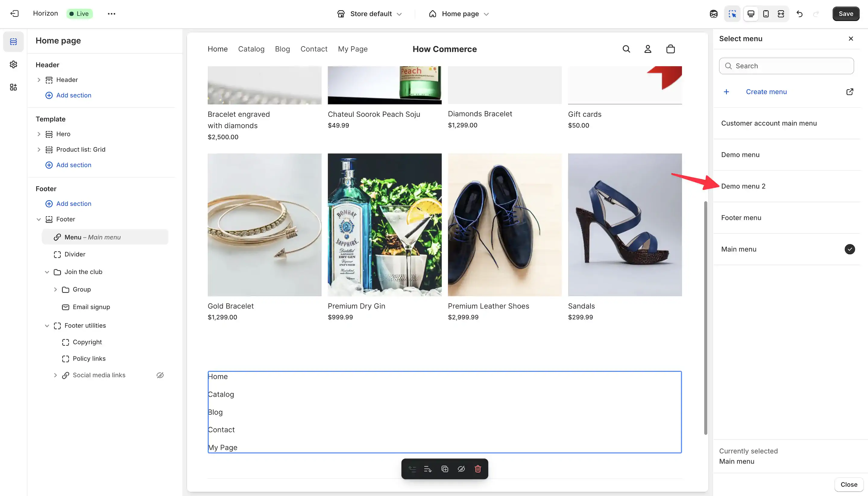Screen dimensions: 868x496
Task: Expand Product list: Grid section
Action: click(x=39, y=150)
